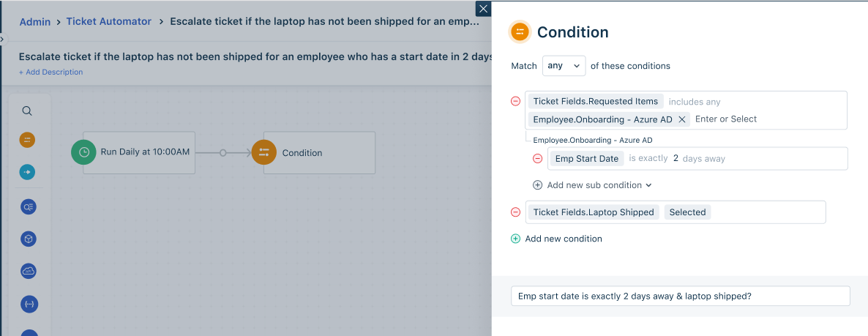This screenshot has height=336, width=868.
Task: Click the Enter or Select input
Action: point(726,119)
